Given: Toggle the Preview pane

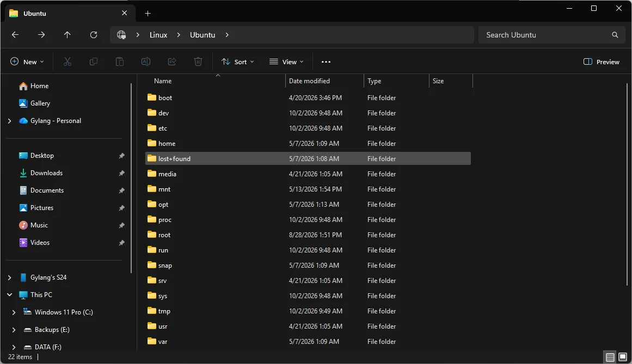Looking at the screenshot, I should coord(601,61).
